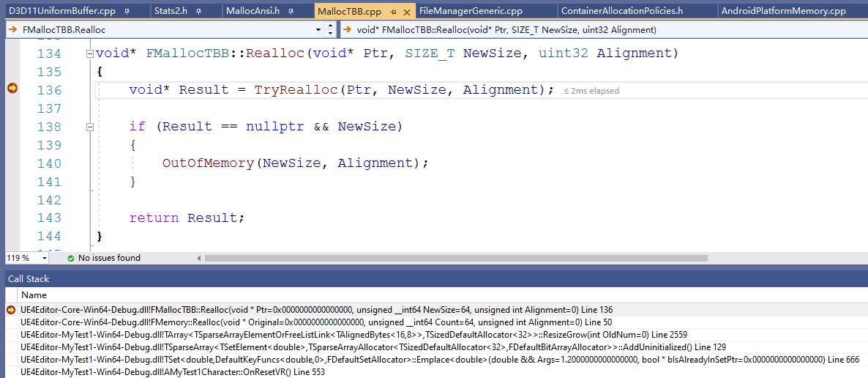Click the current frame icon in Call Stack
868x378 pixels.
[10, 310]
